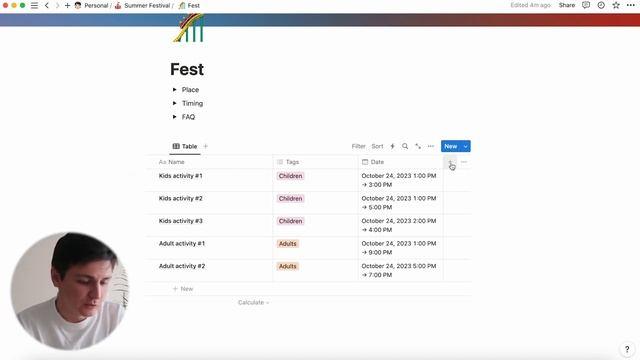Open the Calculate dropdown
Image resolution: width=640 pixels, height=360 pixels.
point(253,302)
